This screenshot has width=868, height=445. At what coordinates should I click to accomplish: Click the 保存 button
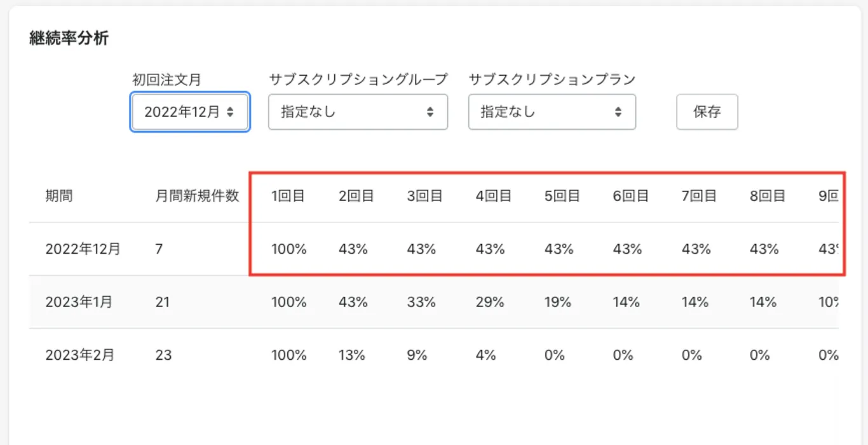707,112
